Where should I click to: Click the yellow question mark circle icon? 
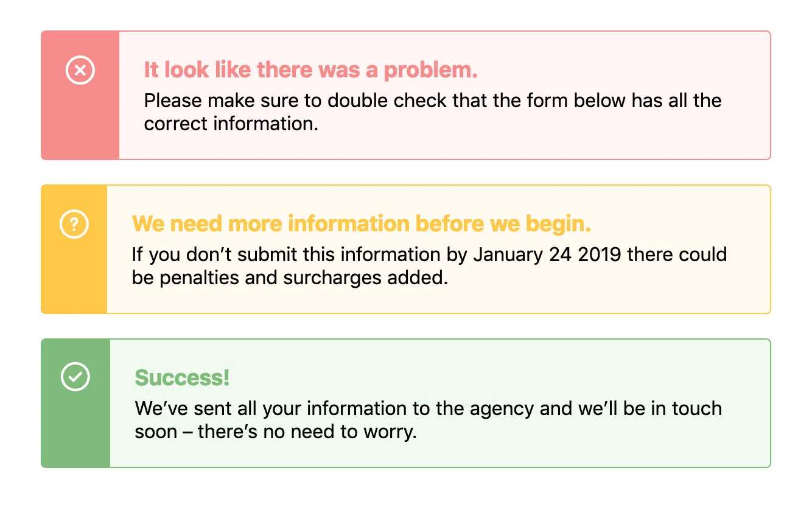coord(74,225)
